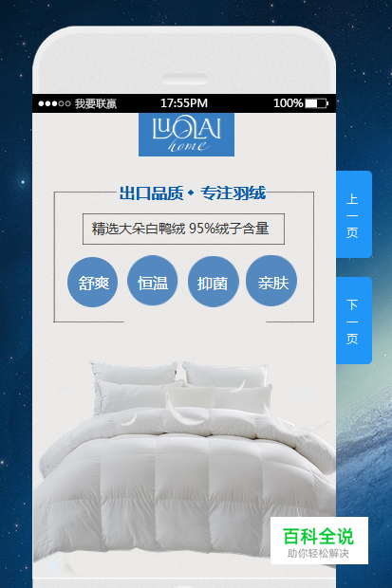Click the 100% battery percentage text
Screen dimensions: 392x588
click(x=288, y=103)
